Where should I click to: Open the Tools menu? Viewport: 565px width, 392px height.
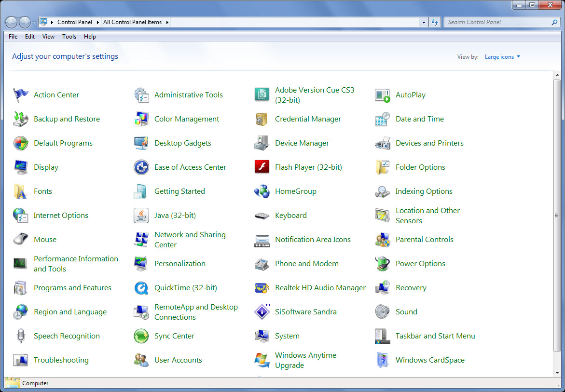click(x=69, y=37)
